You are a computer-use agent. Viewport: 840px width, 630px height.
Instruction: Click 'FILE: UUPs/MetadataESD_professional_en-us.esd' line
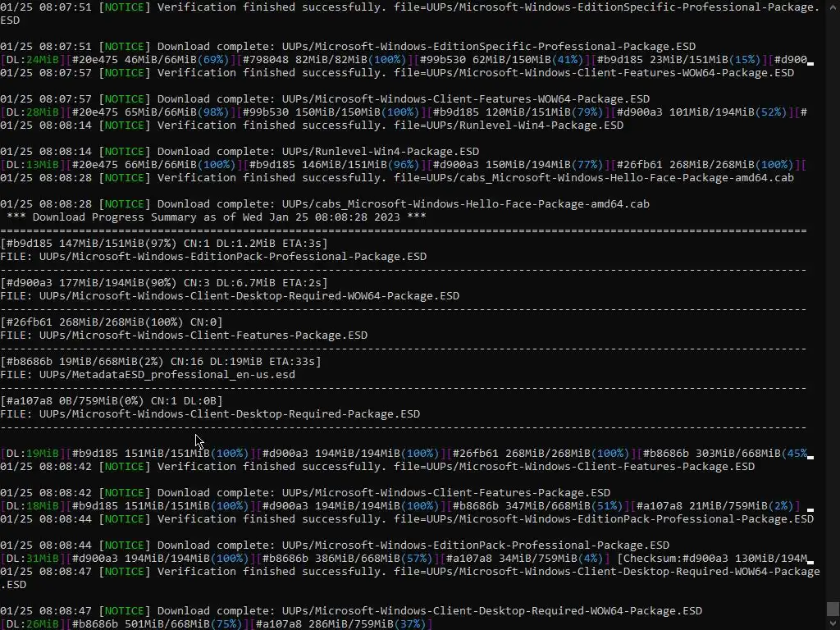148,374
